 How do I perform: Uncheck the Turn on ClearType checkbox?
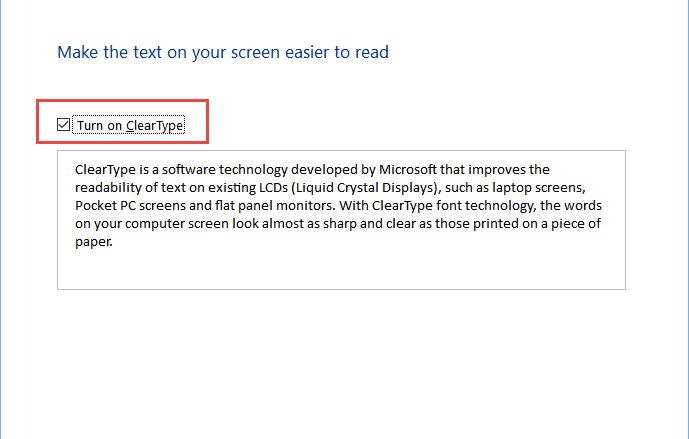tap(63, 125)
